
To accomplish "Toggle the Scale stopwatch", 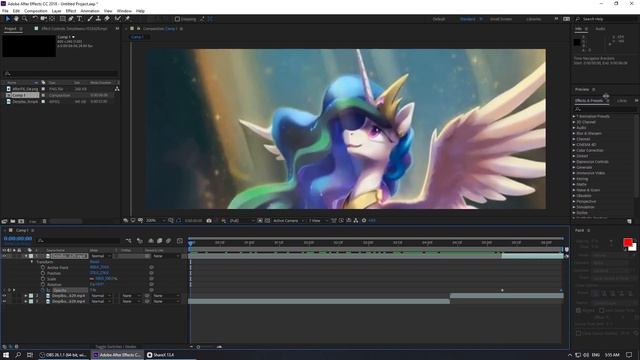I will coord(43,279).
